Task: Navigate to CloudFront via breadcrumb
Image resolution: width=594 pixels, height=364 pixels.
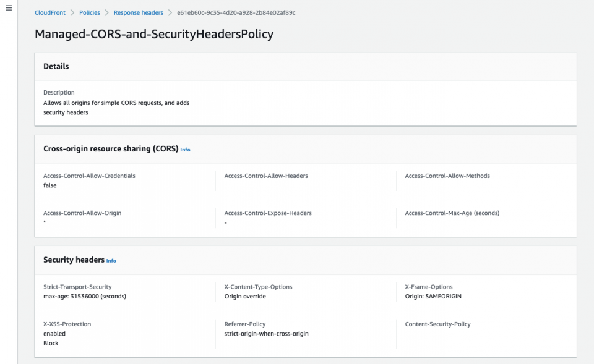Action: coord(49,12)
